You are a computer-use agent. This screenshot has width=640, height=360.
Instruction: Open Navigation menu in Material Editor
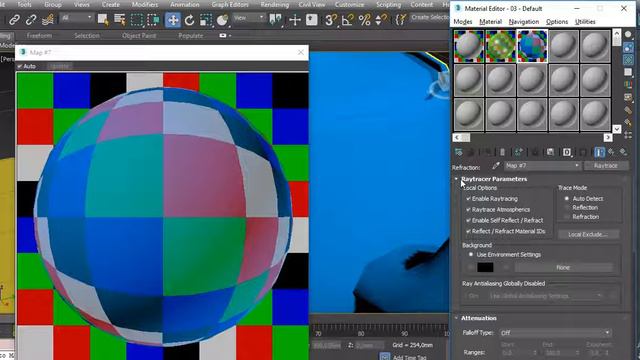[x=524, y=22]
